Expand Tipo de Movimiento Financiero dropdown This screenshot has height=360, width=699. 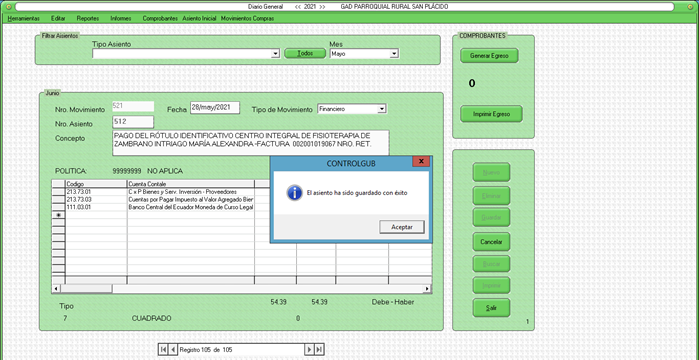(x=382, y=109)
